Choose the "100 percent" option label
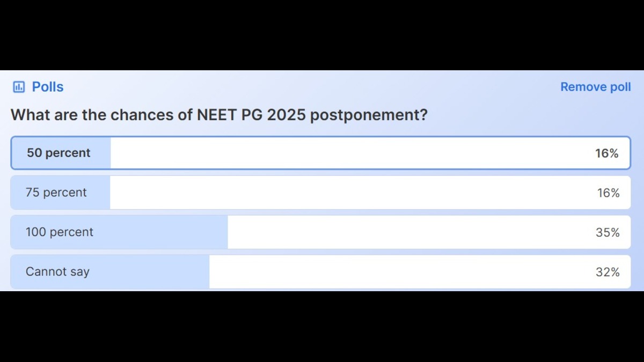 pyautogui.click(x=59, y=232)
